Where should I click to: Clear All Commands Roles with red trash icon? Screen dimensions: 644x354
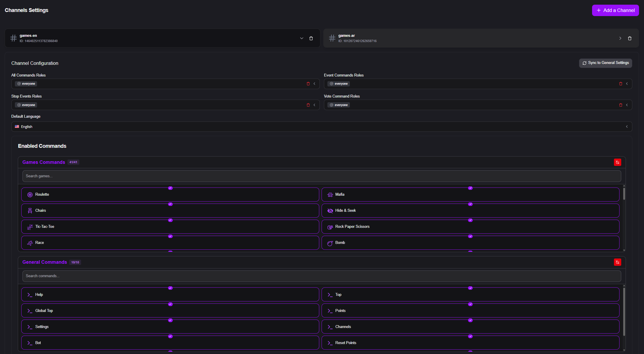[x=308, y=84]
